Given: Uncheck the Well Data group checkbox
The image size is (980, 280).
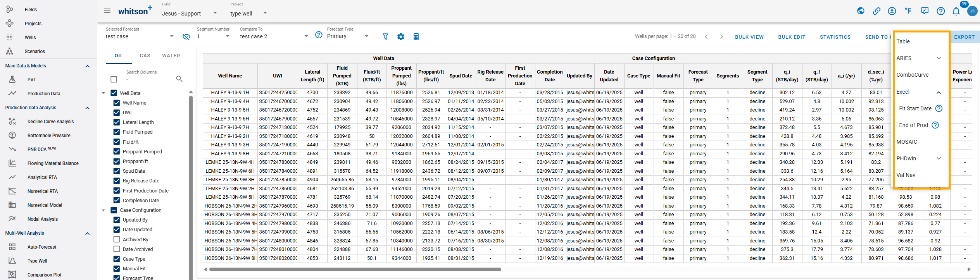Looking at the screenshot, I should (114, 93).
